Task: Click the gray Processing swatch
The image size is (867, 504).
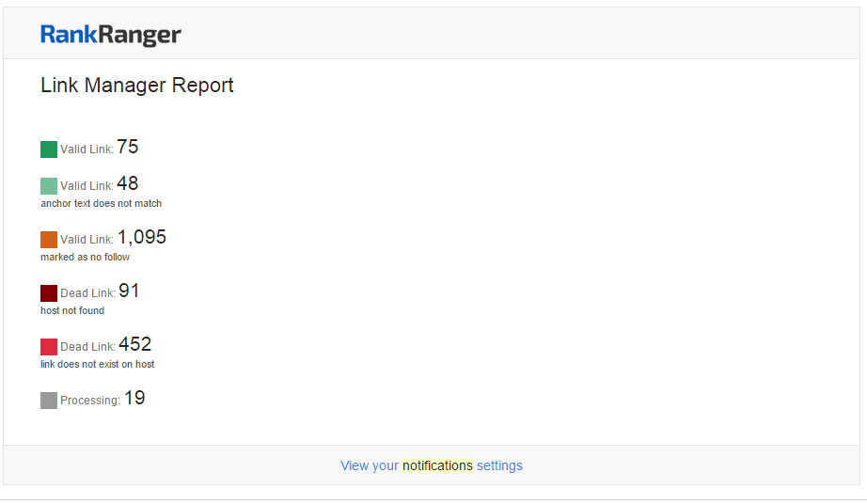Action: (x=49, y=401)
